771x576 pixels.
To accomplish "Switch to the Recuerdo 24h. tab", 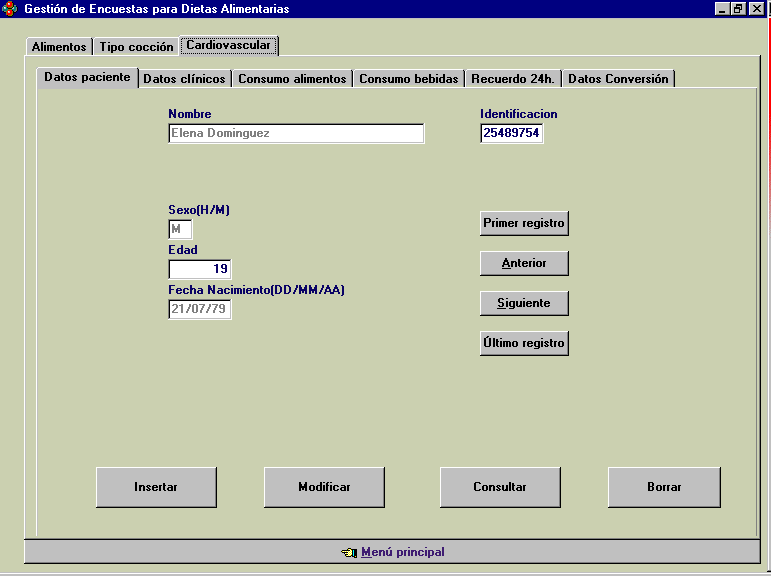I will coord(512,79).
